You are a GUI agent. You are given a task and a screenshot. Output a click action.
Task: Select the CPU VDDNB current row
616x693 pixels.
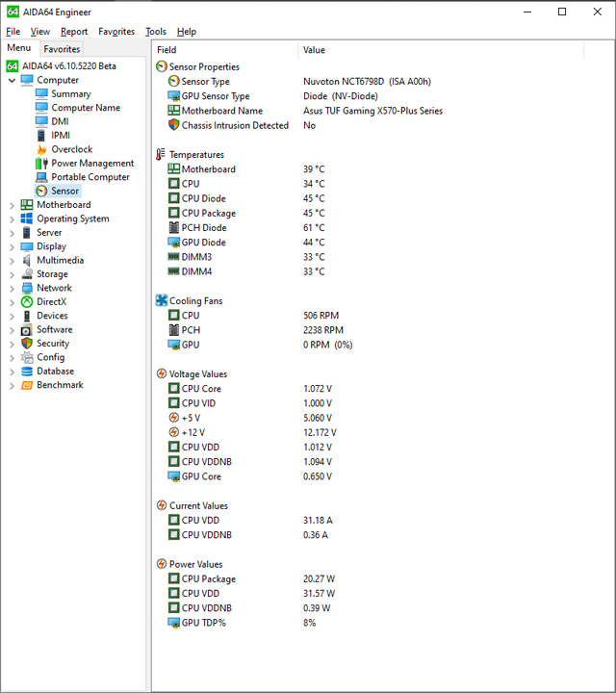pyautogui.click(x=206, y=535)
